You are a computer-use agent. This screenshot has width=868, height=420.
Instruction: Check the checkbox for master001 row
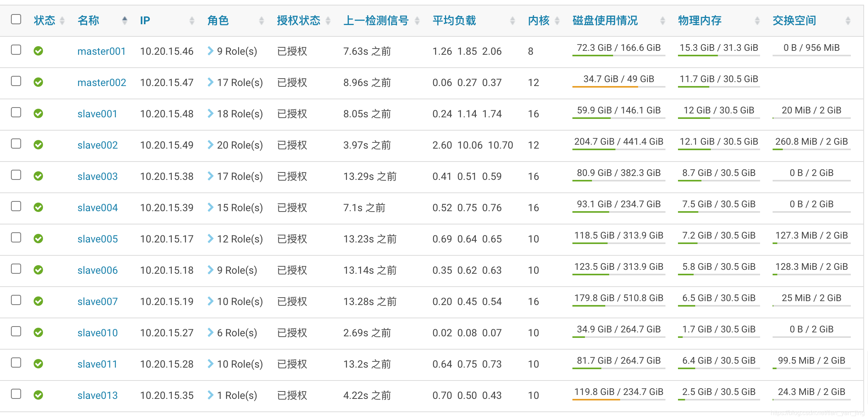(16, 50)
